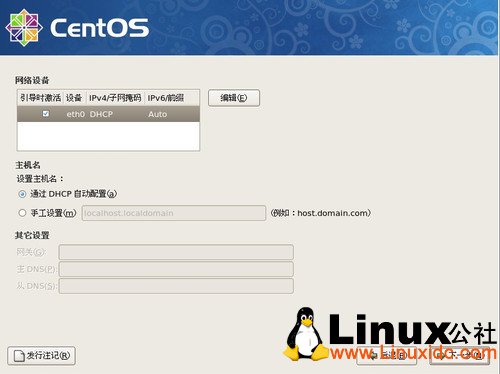The image size is (500, 374).
Task: Click the IPv4/子网掩码 column header
Action: (115, 98)
